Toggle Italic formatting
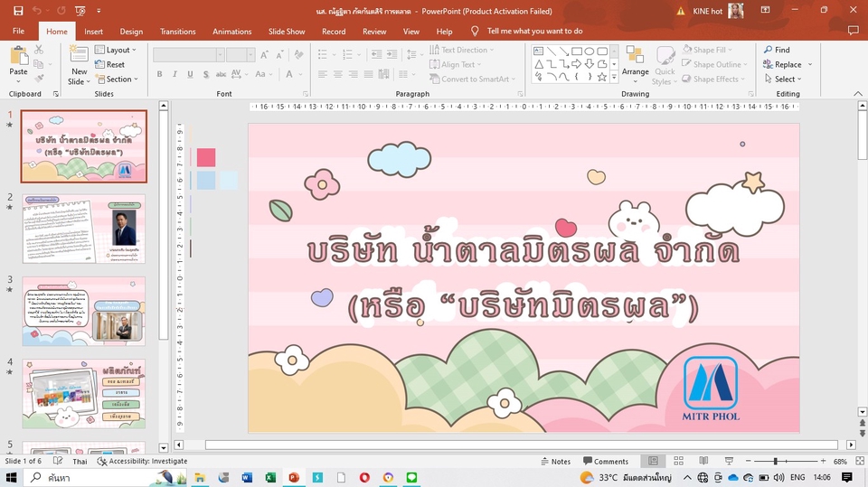 click(x=175, y=74)
